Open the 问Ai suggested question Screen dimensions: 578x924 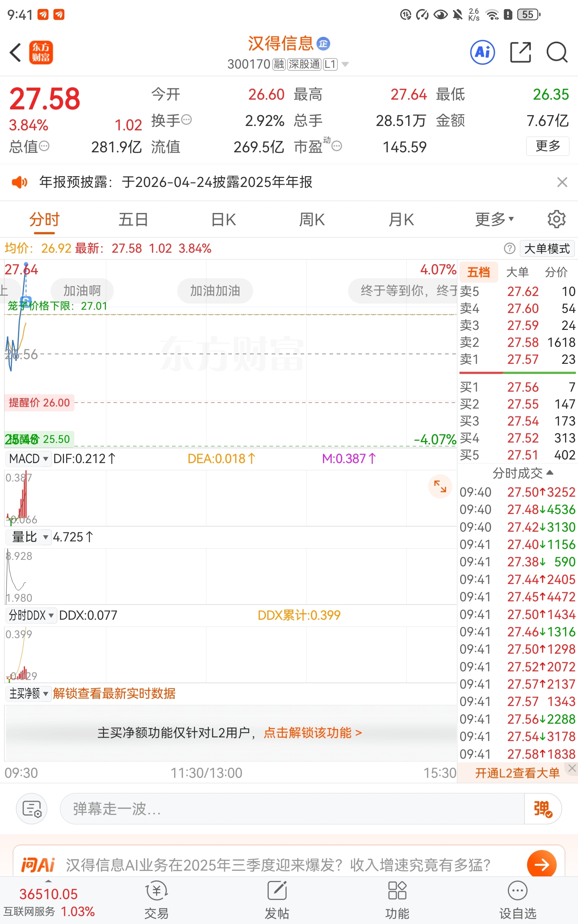278,865
